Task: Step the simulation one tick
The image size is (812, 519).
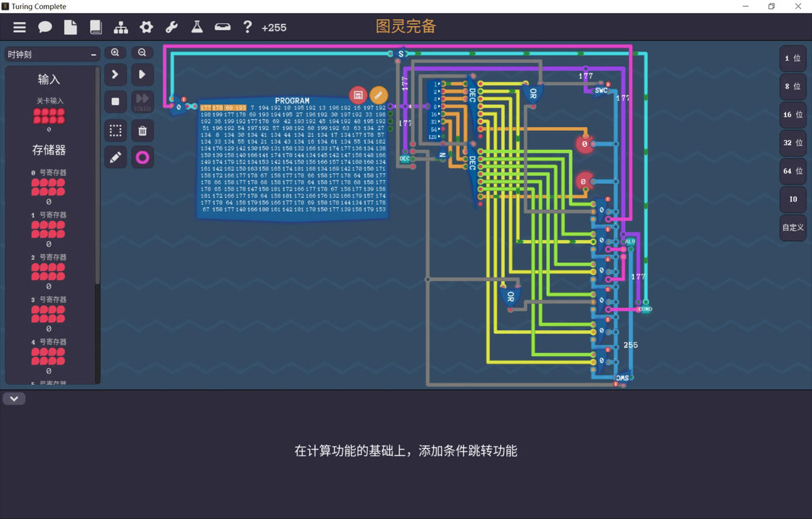Action: [116, 75]
